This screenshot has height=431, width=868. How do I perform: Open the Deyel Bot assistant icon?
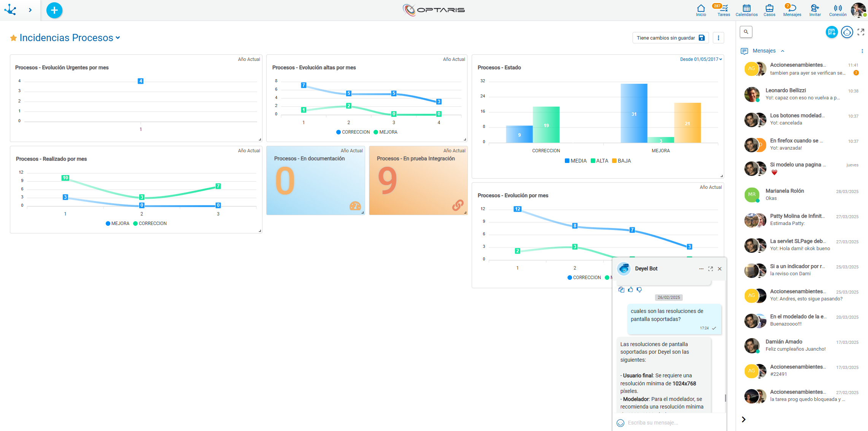coord(847,32)
